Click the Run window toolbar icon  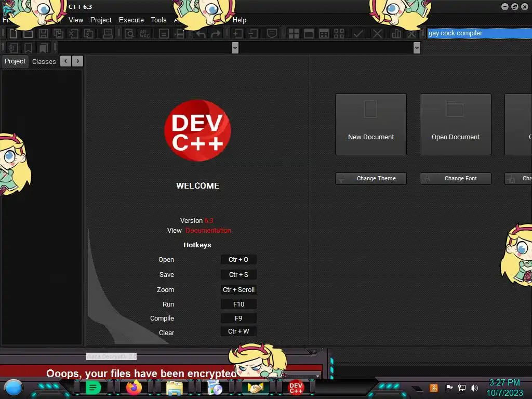(309, 34)
